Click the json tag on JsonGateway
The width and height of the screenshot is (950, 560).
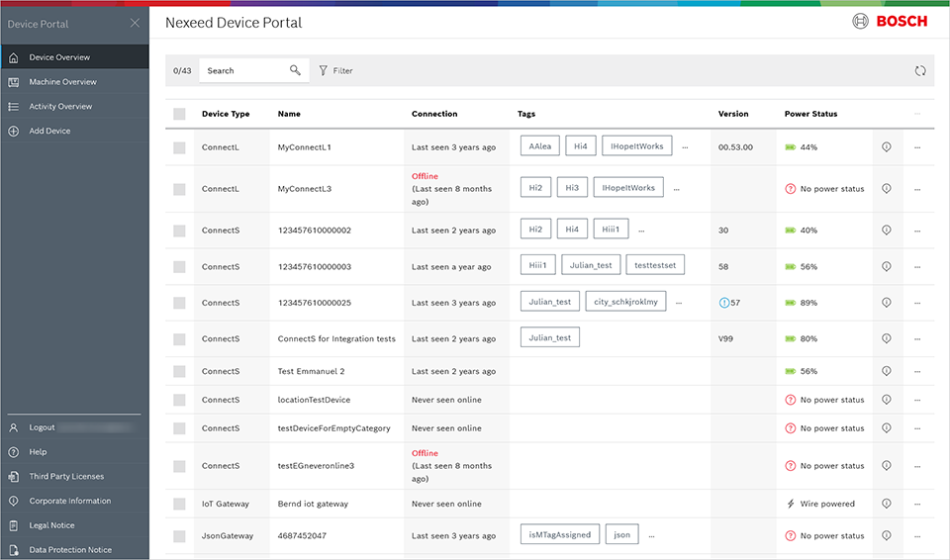(621, 534)
